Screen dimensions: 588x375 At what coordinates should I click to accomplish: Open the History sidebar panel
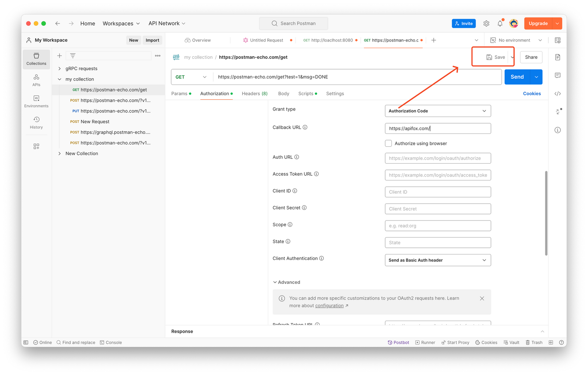pos(36,123)
